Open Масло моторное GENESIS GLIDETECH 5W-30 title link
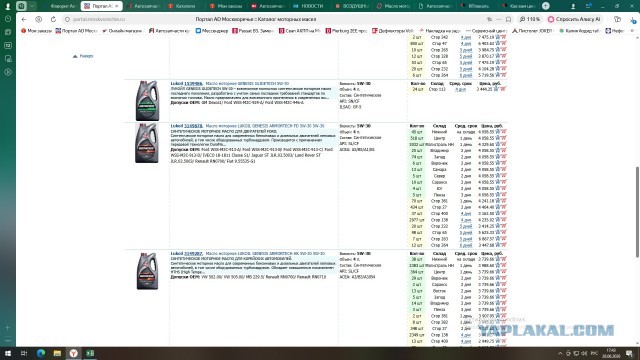 [x=247, y=83]
